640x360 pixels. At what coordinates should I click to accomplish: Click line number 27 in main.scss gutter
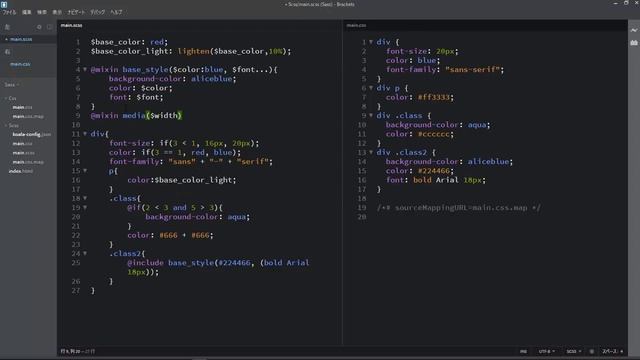(76, 291)
